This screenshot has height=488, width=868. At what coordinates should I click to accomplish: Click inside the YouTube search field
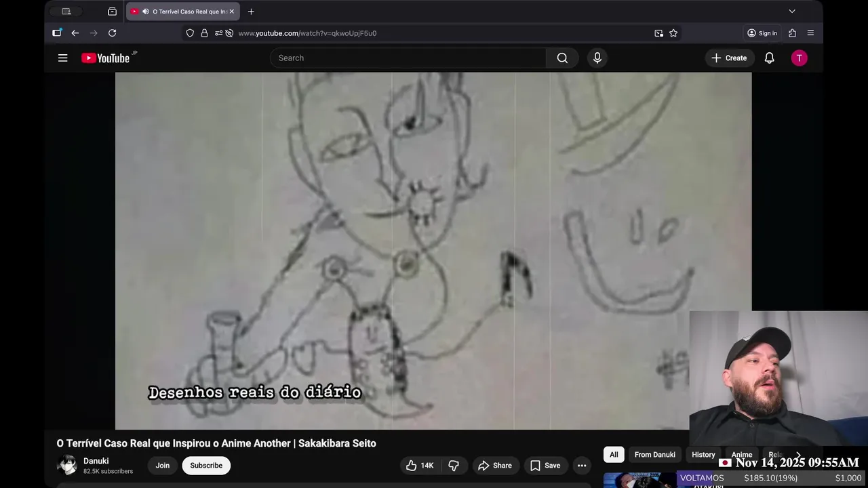tap(408, 58)
